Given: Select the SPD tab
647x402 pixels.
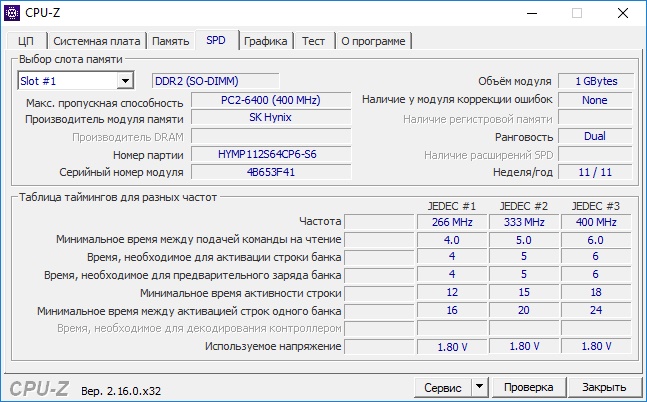Looking at the screenshot, I should 216,40.
